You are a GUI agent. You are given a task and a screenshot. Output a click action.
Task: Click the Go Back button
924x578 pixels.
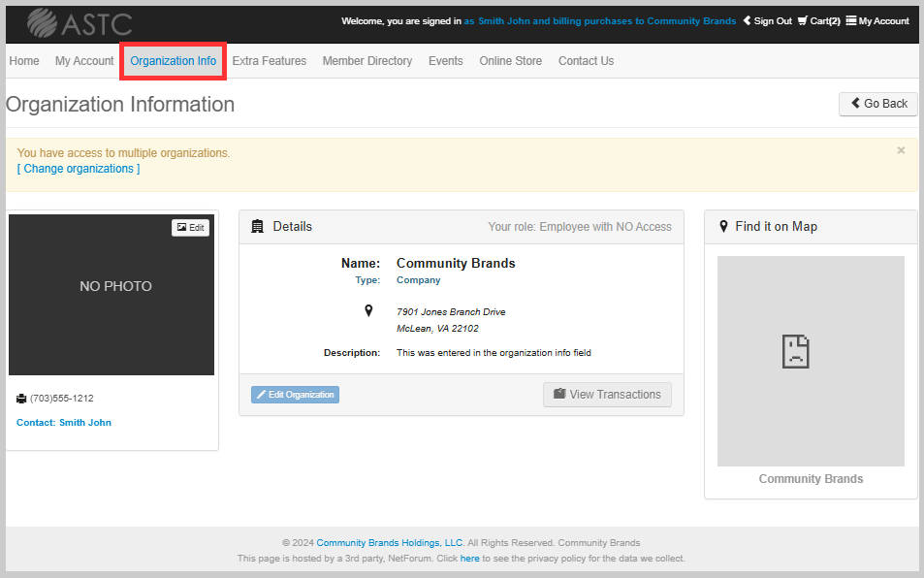click(x=878, y=104)
